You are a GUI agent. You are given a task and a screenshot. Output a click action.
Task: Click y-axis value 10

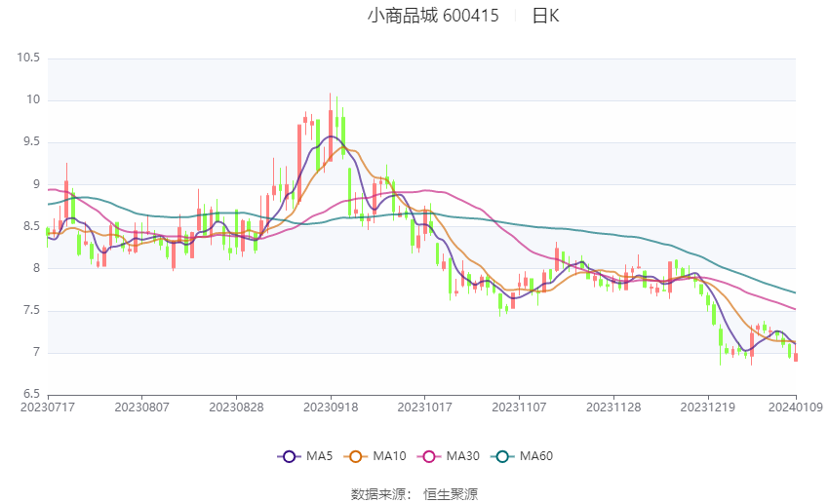pos(33,99)
